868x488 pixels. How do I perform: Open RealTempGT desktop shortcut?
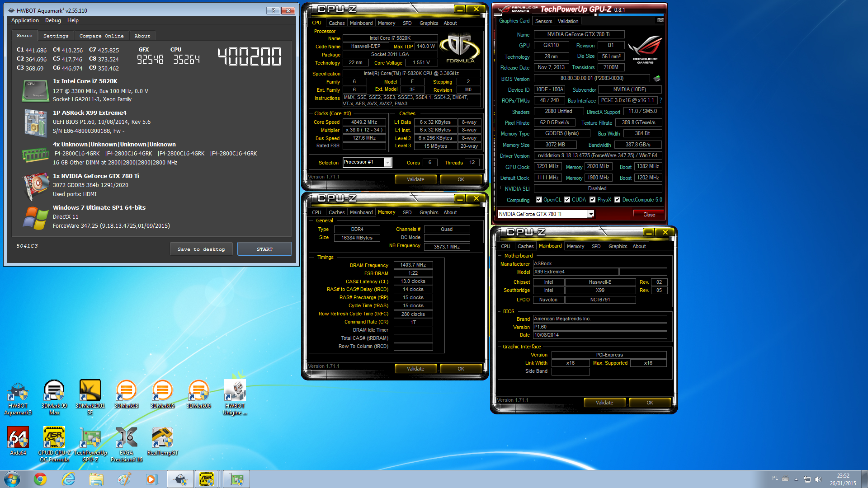[162, 441]
